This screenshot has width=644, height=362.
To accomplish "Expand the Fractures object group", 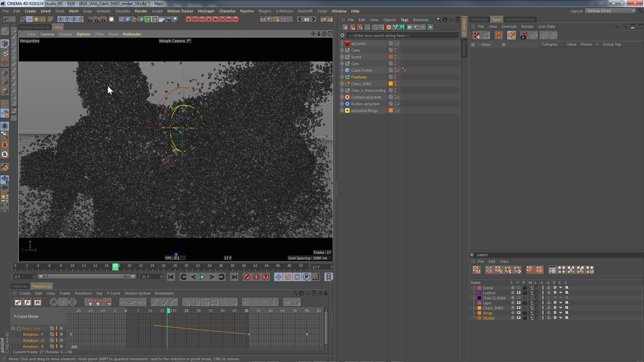I will coord(342,77).
